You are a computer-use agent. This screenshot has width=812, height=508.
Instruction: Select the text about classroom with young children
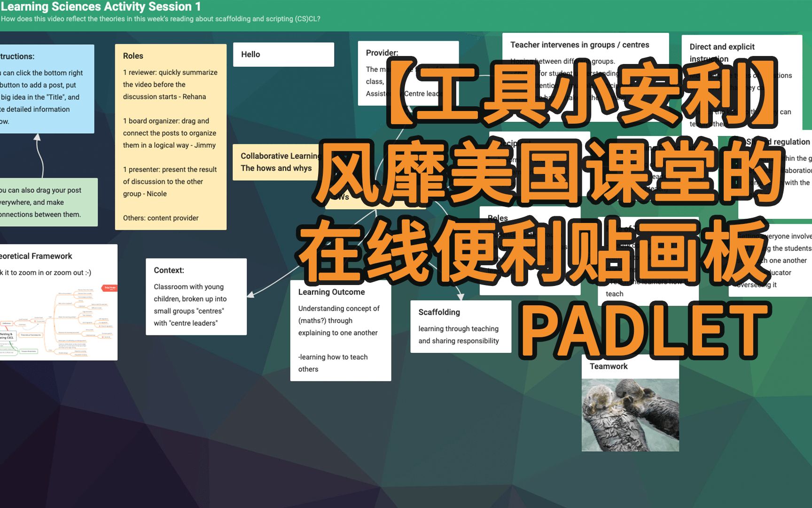(190, 305)
